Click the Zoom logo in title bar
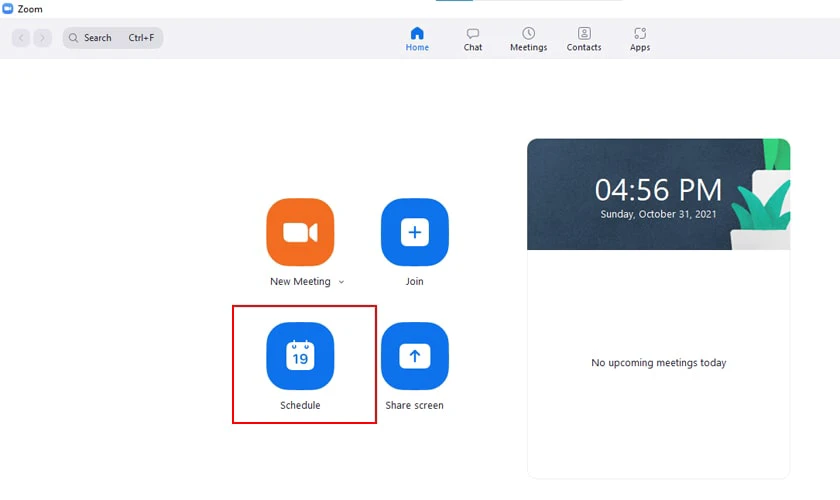This screenshot has width=840, height=500. [x=8, y=9]
